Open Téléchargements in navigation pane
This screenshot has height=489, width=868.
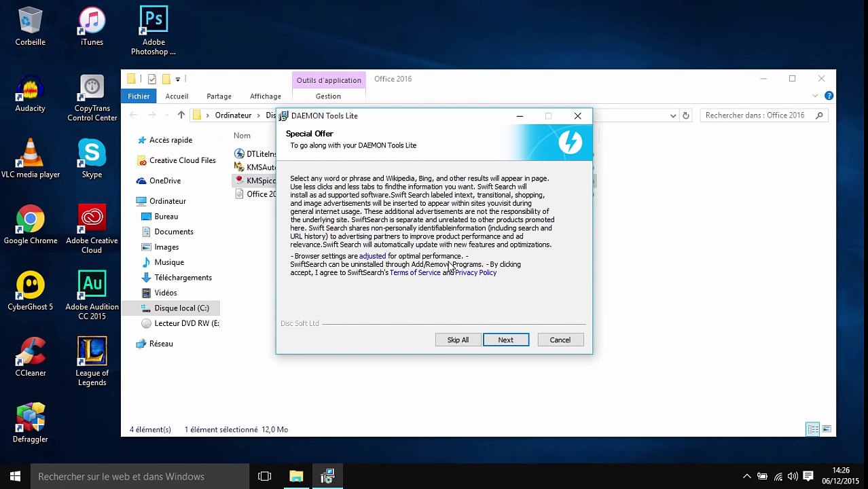(183, 278)
